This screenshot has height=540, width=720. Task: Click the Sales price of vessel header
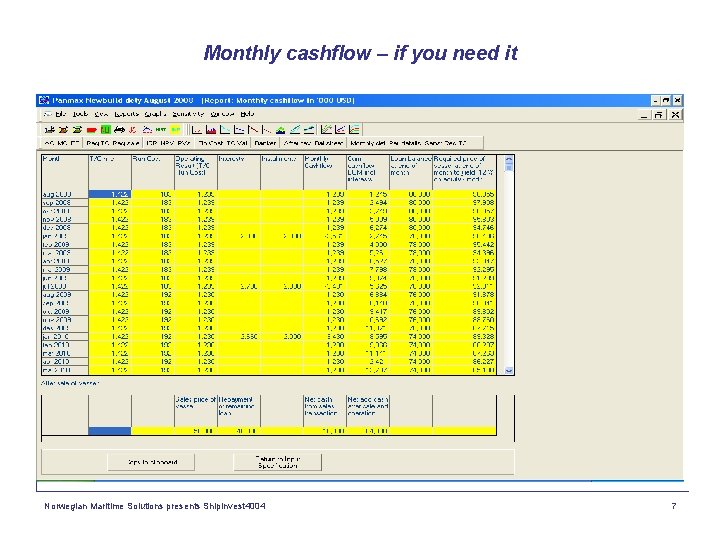[x=196, y=410]
